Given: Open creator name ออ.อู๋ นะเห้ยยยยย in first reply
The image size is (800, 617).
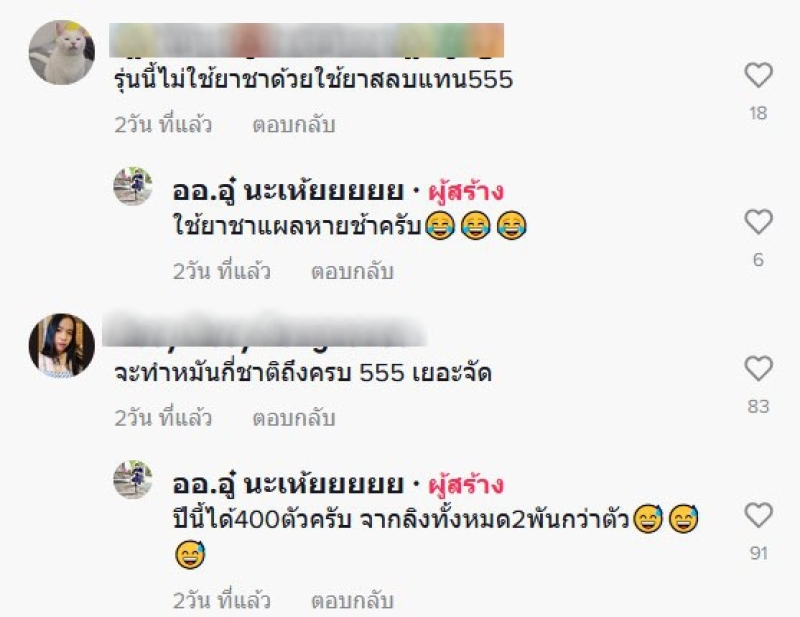Looking at the screenshot, I should pyautogui.click(x=288, y=191).
